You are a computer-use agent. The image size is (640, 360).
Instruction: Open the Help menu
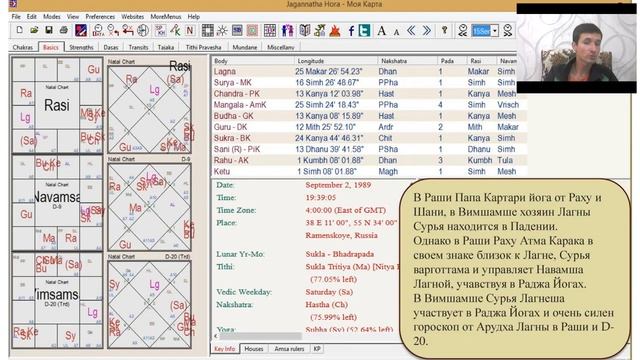[193, 17]
